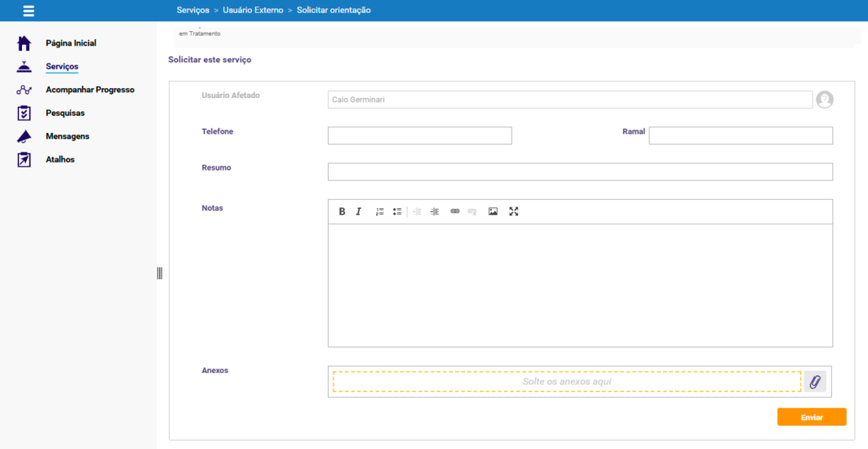This screenshot has height=449, width=868.
Task: Open the Atalhos menu item
Action: 60,159
